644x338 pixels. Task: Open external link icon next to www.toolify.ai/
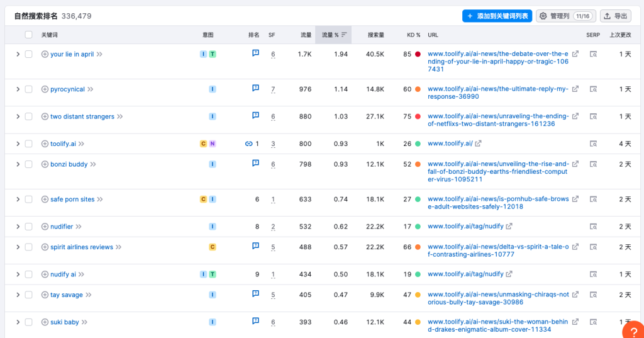point(478,144)
